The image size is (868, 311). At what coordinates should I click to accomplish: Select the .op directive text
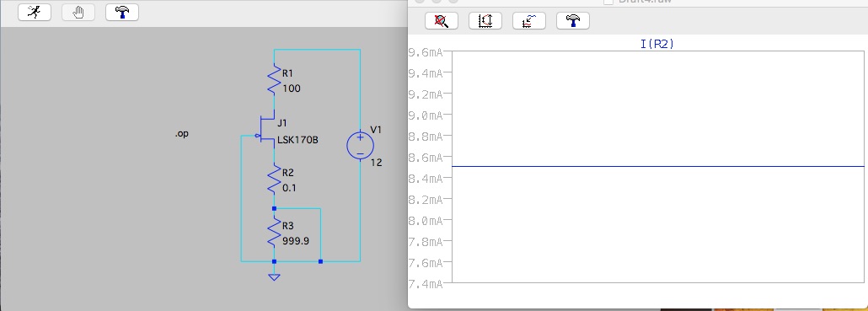coord(181,134)
